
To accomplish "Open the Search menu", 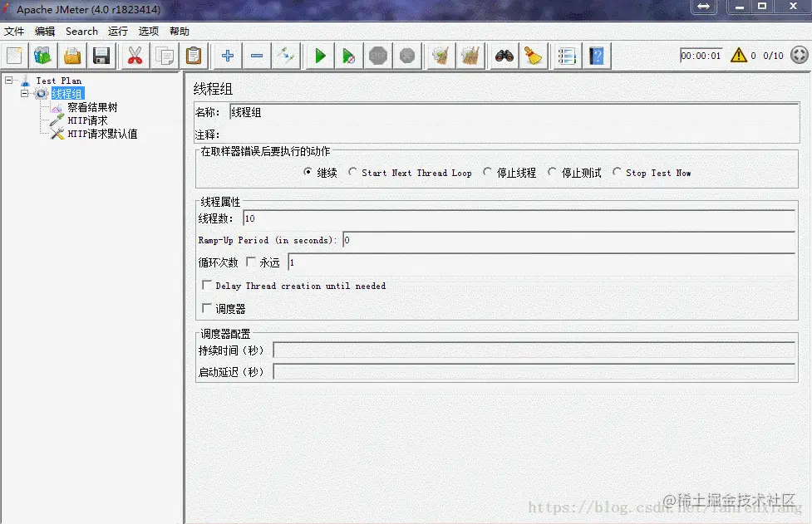I will tap(81, 31).
